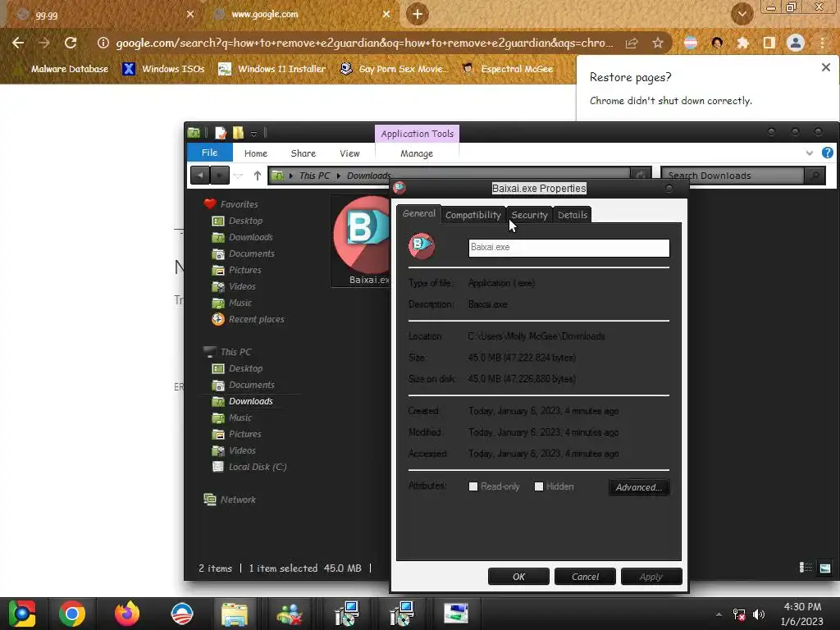Open Advanced attributes dialog
The image size is (840, 630).
click(x=638, y=487)
